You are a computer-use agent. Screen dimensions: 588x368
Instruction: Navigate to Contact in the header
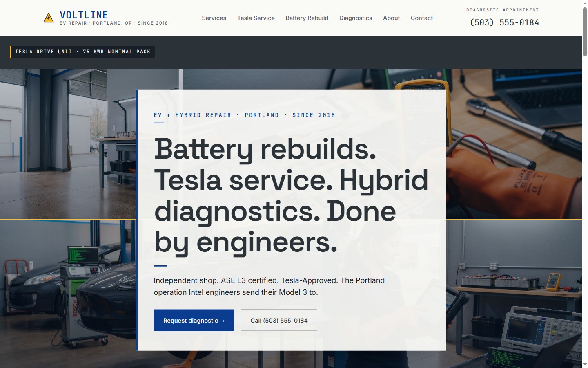tap(422, 18)
